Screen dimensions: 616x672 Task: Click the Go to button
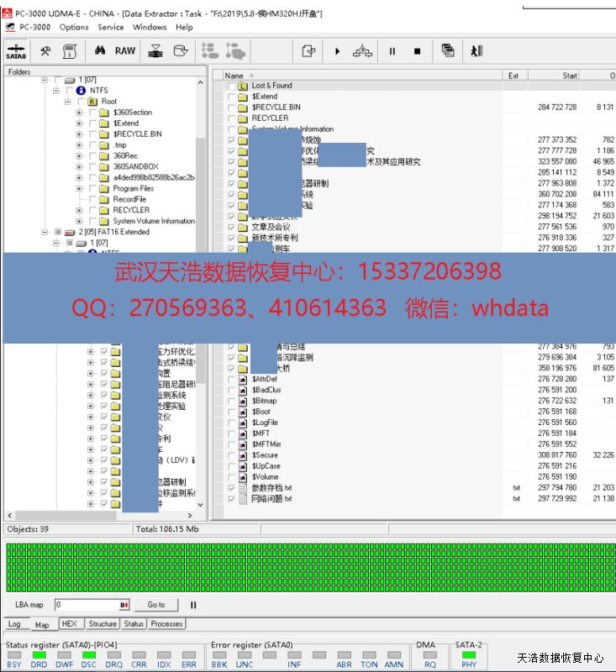(156, 605)
